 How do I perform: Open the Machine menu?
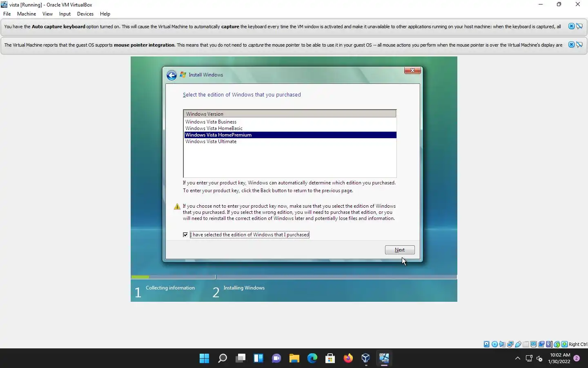coord(27,13)
